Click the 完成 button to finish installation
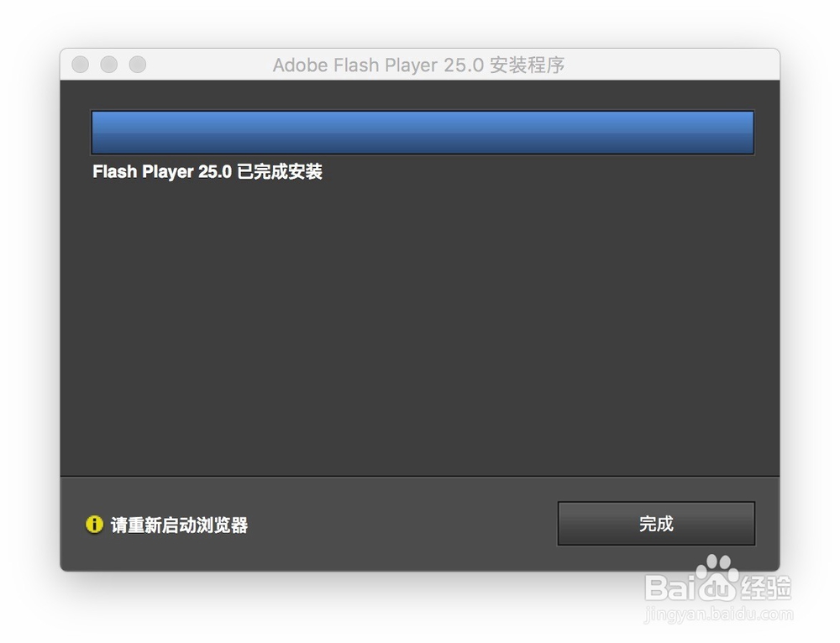840x643 pixels. (656, 523)
